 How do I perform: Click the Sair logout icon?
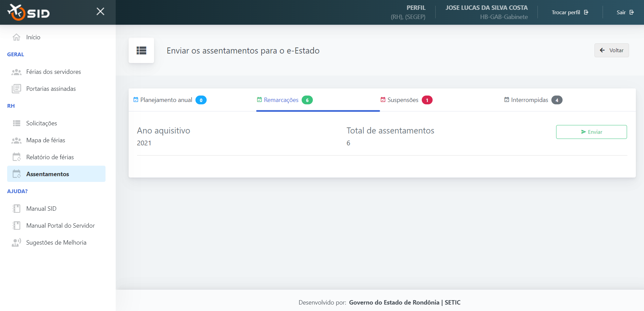(x=631, y=12)
